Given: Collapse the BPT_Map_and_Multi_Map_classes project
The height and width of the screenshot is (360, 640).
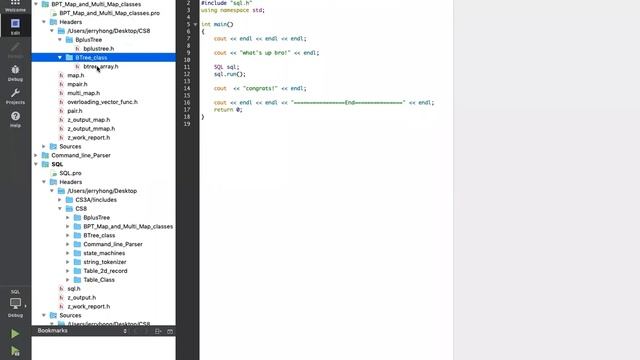Looking at the screenshot, I should [36, 4].
